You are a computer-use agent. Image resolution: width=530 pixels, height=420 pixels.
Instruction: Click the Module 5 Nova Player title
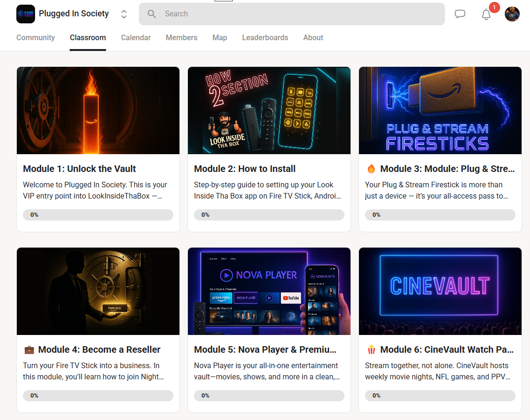pos(265,350)
